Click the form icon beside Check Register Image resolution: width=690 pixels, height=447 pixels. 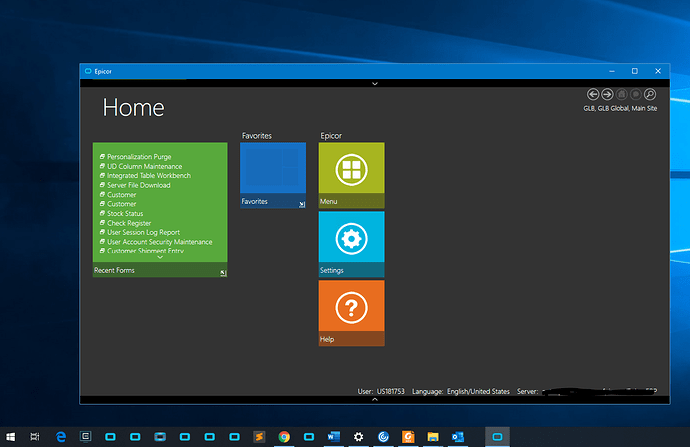(x=102, y=223)
